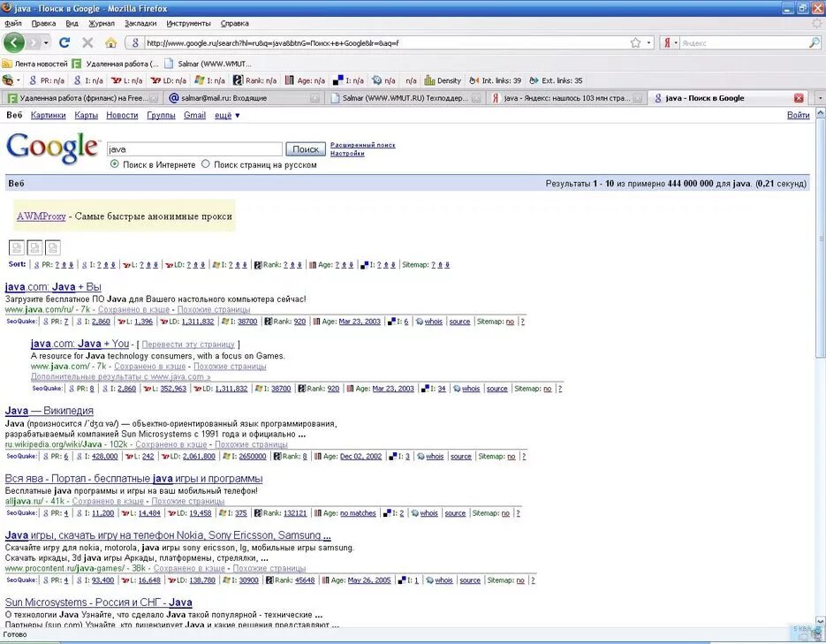This screenshot has width=826, height=644.
Task: Open the SeoQuake logo dropdown arrow
Action: [19, 80]
